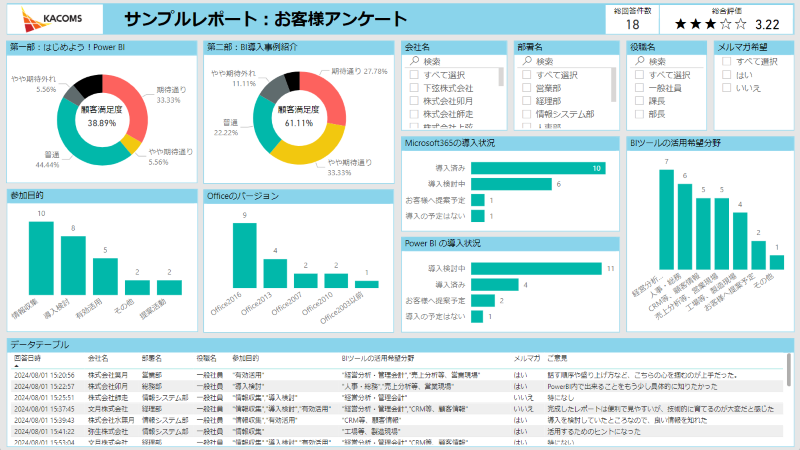The height and width of the screenshot is (450, 800).
Task: Check すべて選択 in the 部署名 slicer
Action: pos(527,74)
